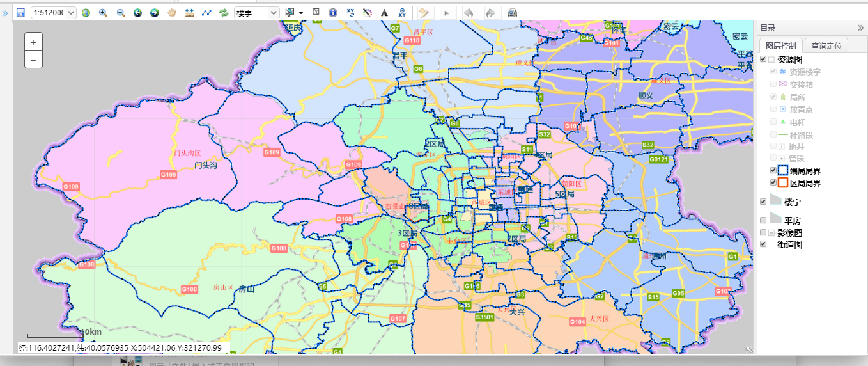
Task: Open the map scale 1:512000 dropdown
Action: click(x=54, y=13)
